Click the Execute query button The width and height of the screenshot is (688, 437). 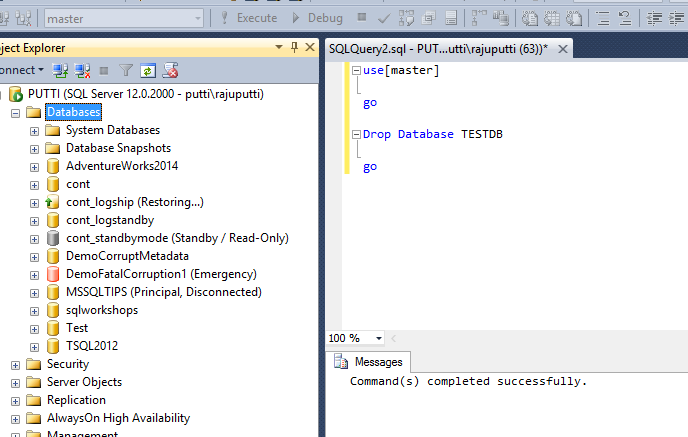click(249, 18)
